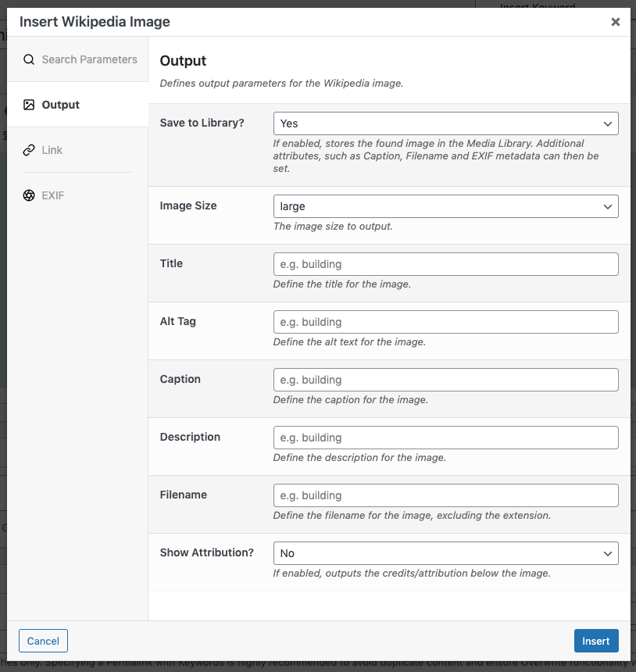636x672 pixels.
Task: Close the Insert Wikipedia Image dialog
Action: tap(616, 22)
